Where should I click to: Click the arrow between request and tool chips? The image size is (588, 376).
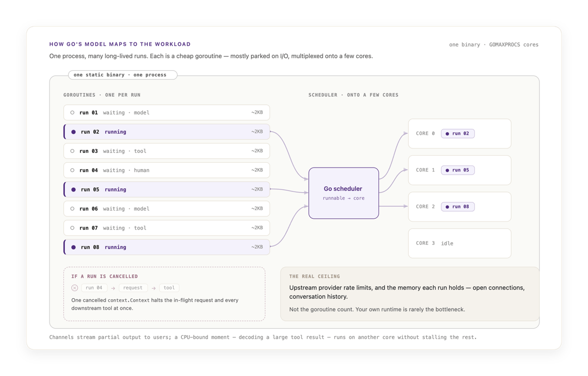pyautogui.click(x=154, y=288)
